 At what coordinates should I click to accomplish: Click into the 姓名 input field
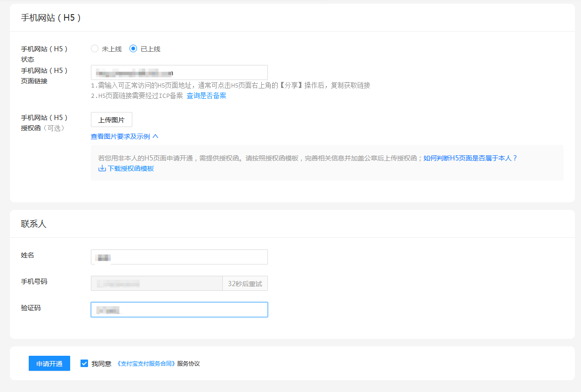coord(179,257)
